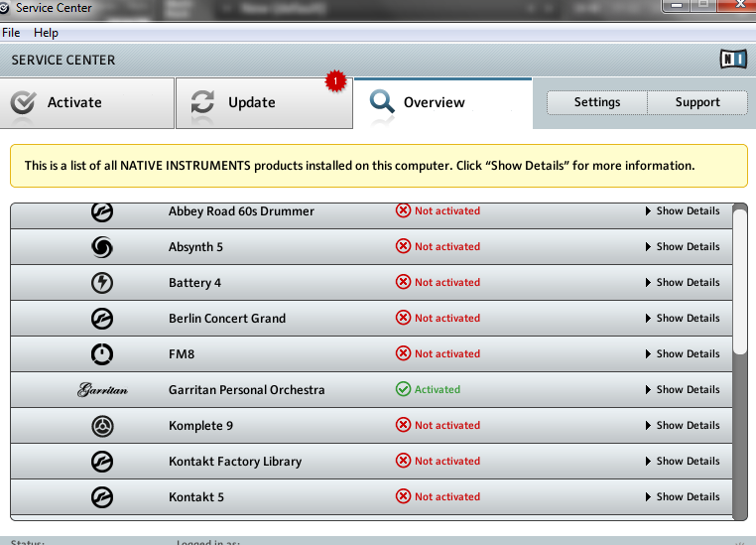Show details for Garritan Personal Orchestra
This screenshot has width=756, height=545.
tap(683, 389)
